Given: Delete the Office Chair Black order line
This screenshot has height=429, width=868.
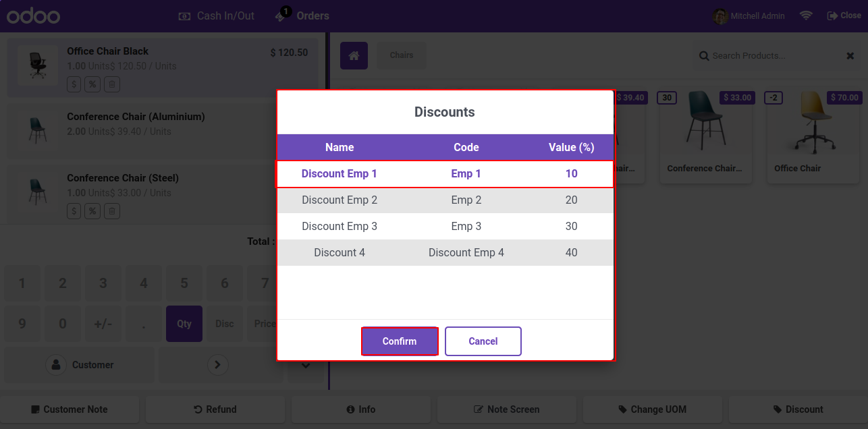Looking at the screenshot, I should tap(113, 84).
